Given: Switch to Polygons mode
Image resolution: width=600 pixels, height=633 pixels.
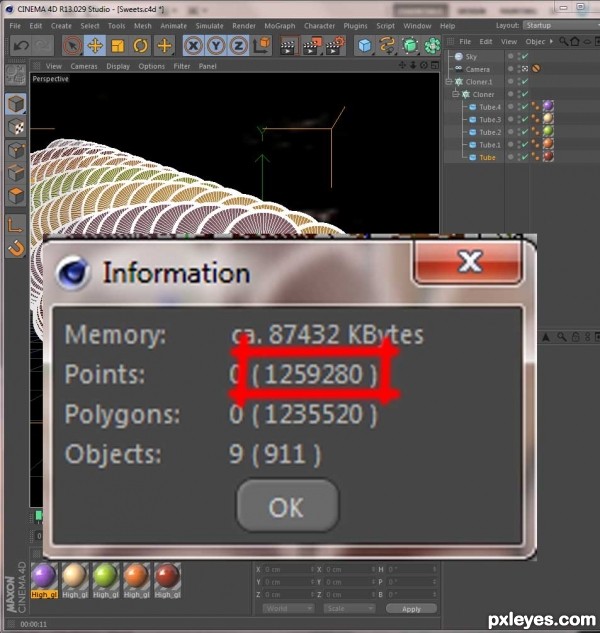Looking at the screenshot, I should (x=16, y=195).
